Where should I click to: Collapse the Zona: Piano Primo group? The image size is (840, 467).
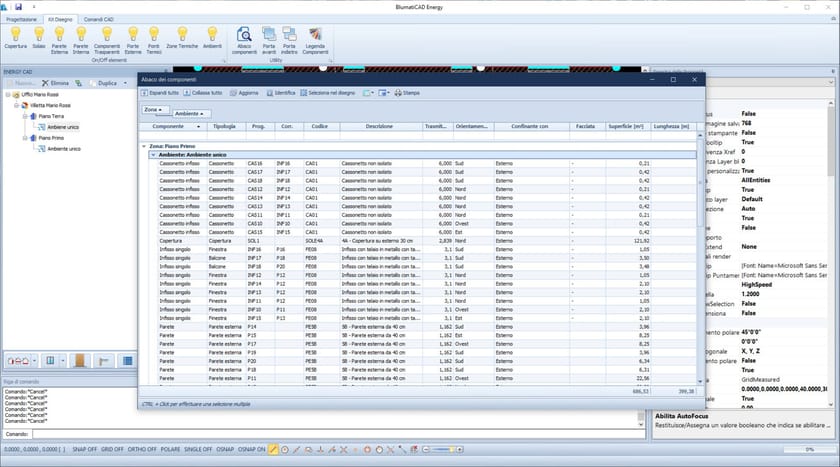click(x=144, y=147)
